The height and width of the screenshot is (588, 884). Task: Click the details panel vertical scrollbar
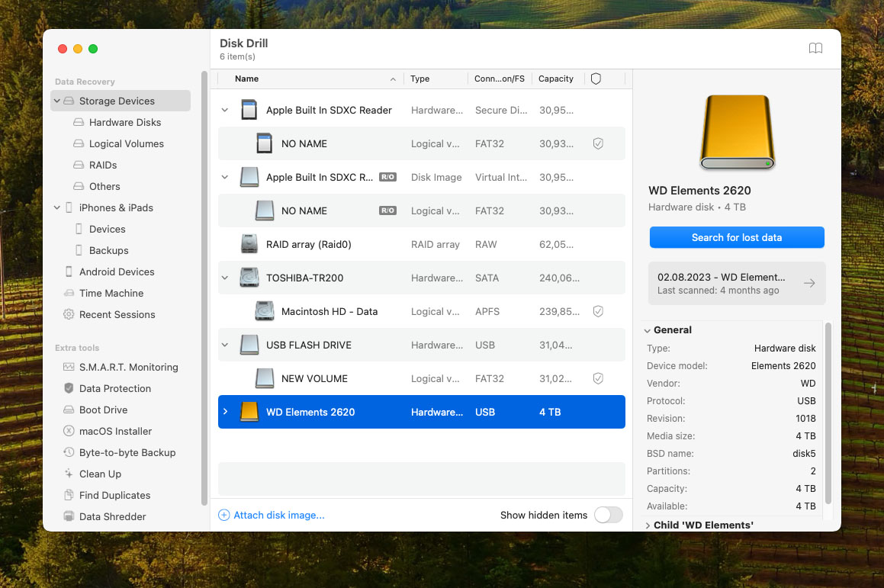828,413
